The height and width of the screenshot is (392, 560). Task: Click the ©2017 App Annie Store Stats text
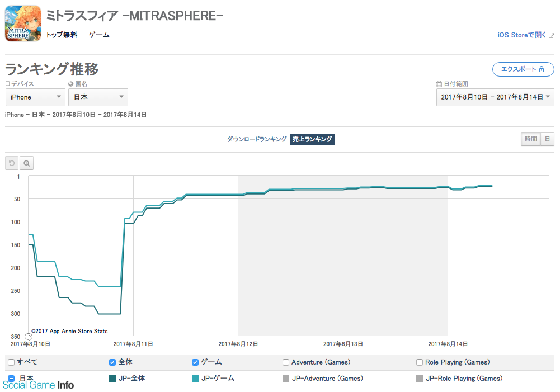coord(69,331)
